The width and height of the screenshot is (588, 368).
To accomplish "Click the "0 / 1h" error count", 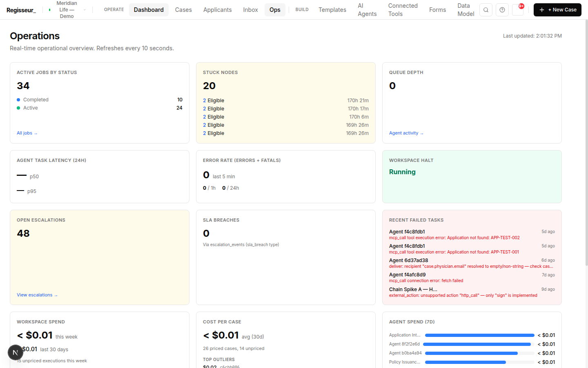I will point(209,188).
